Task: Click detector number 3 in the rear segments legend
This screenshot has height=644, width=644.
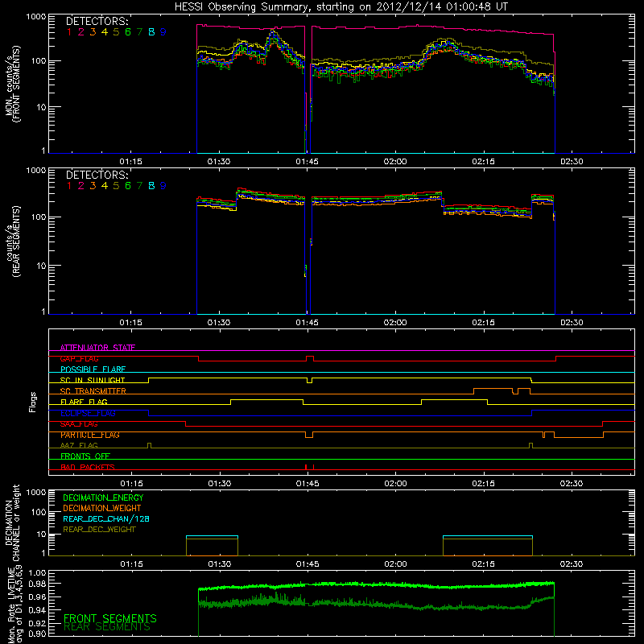Action: (93, 186)
